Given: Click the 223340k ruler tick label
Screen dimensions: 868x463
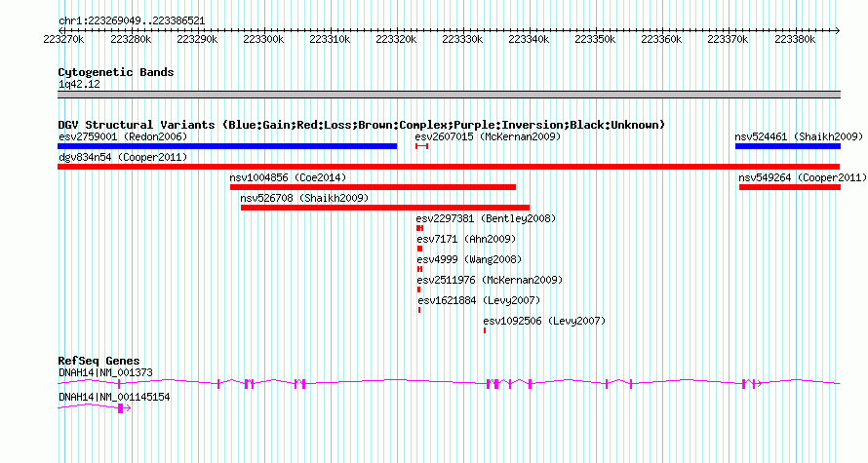Looking at the screenshot, I should point(530,39).
